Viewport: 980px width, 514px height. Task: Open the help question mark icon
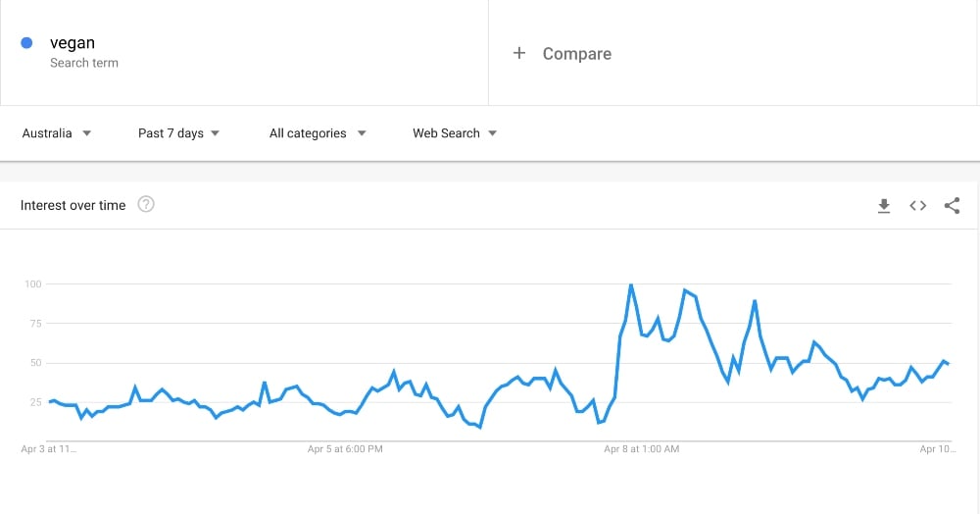(146, 204)
